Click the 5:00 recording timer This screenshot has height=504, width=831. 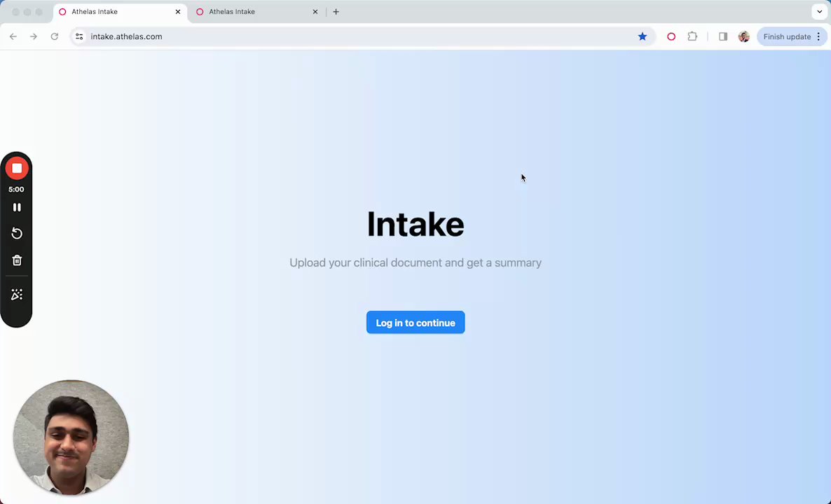pyautogui.click(x=16, y=190)
